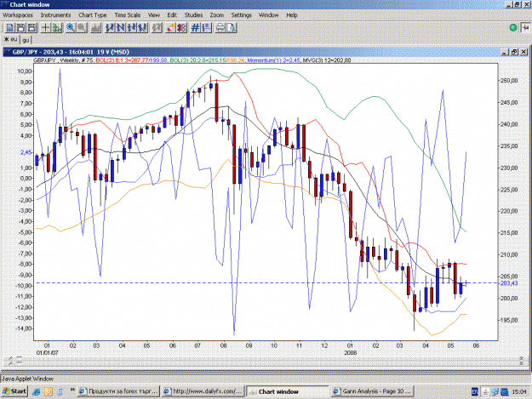Open the Edit menu

(x=172, y=15)
